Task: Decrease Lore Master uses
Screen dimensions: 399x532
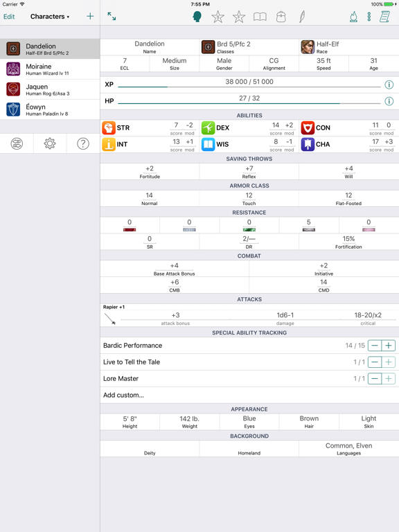Action: coord(375,379)
